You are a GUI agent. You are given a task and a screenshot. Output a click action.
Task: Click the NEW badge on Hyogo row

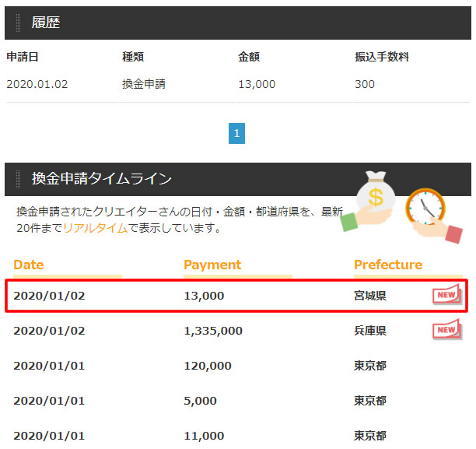pyautogui.click(x=446, y=330)
